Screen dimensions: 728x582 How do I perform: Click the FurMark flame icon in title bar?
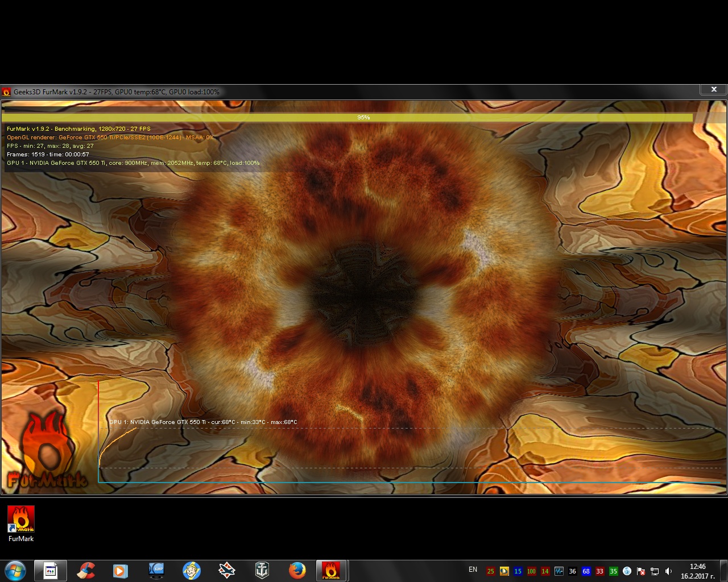7,92
